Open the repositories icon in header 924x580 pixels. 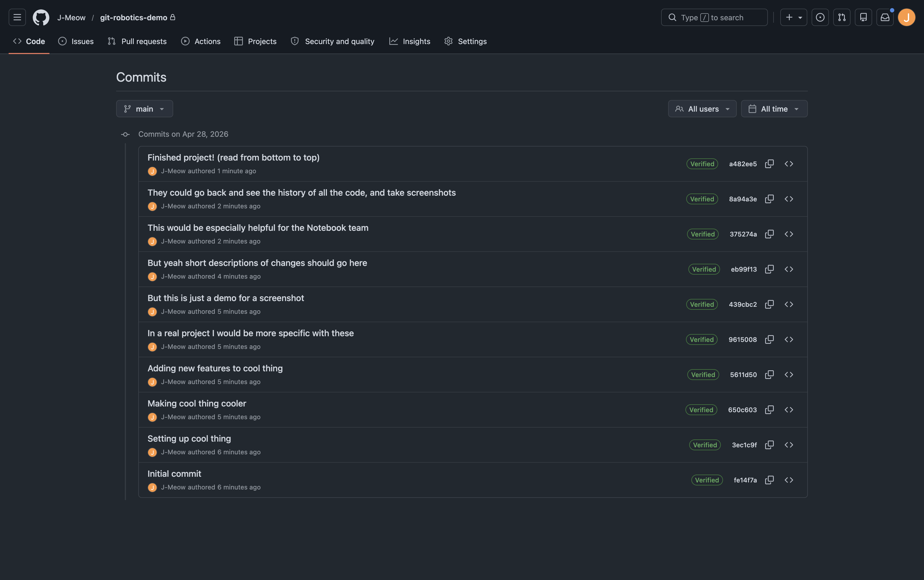(x=863, y=17)
